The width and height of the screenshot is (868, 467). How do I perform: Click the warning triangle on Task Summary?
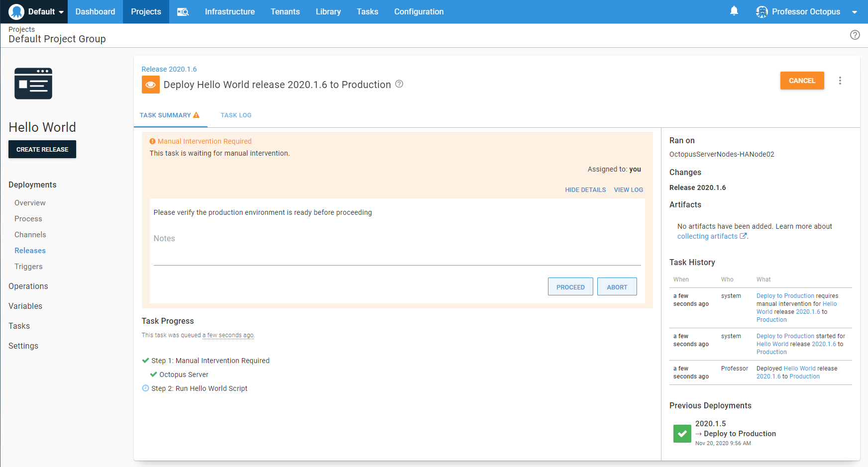197,114
